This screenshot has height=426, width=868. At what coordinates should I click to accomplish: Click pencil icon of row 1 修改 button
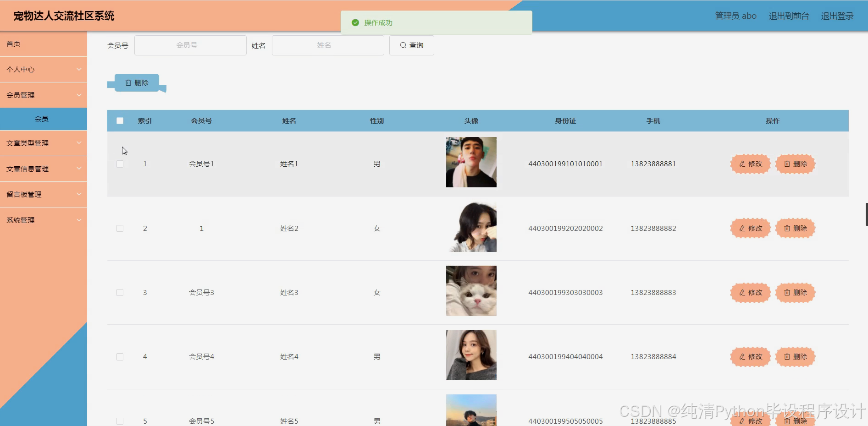(x=742, y=164)
